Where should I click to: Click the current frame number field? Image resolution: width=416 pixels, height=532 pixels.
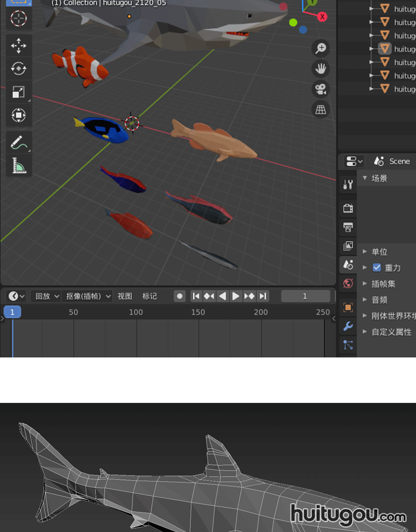[305, 296]
